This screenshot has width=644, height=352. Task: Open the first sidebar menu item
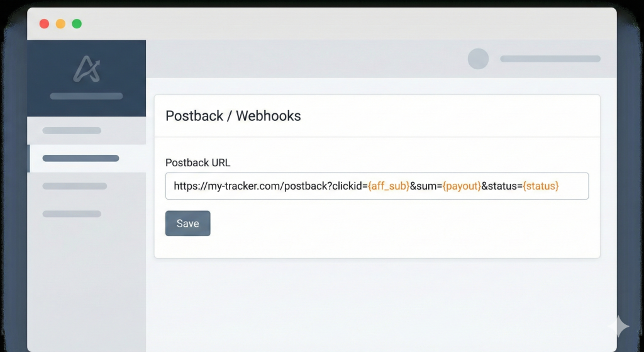(x=72, y=130)
